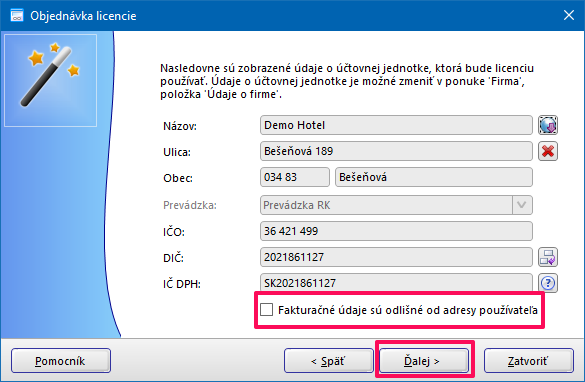Click the Názov field with Demo Hotel
This screenshot has width=585, height=382.
(x=396, y=125)
